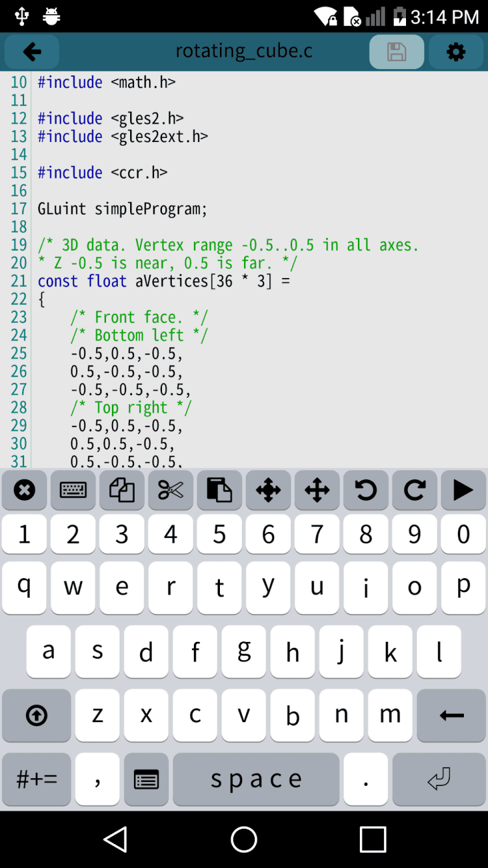Tap the letter q key
This screenshot has width=488, height=868.
pyautogui.click(x=25, y=588)
